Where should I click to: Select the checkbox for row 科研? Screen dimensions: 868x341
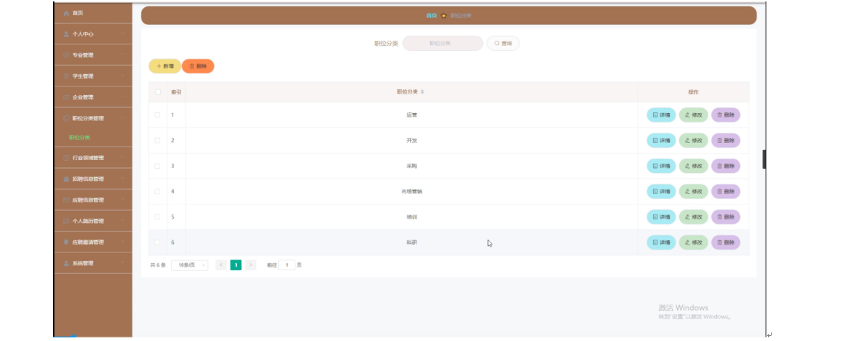(x=157, y=242)
